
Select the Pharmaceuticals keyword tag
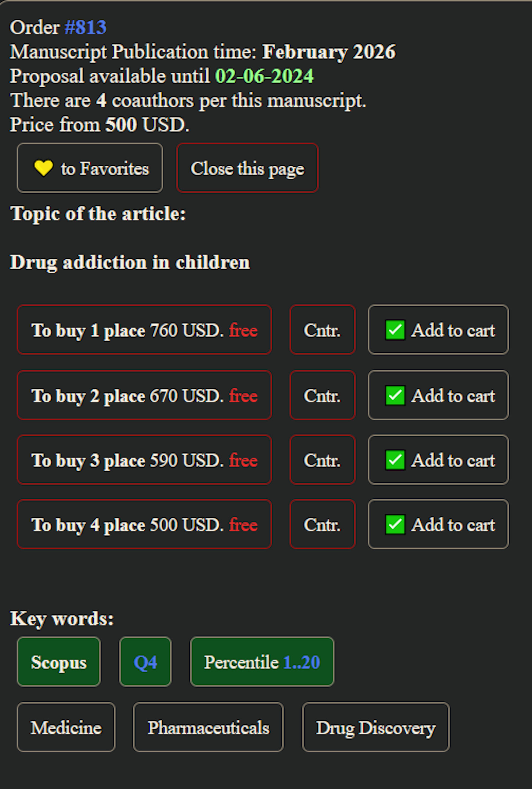click(208, 727)
